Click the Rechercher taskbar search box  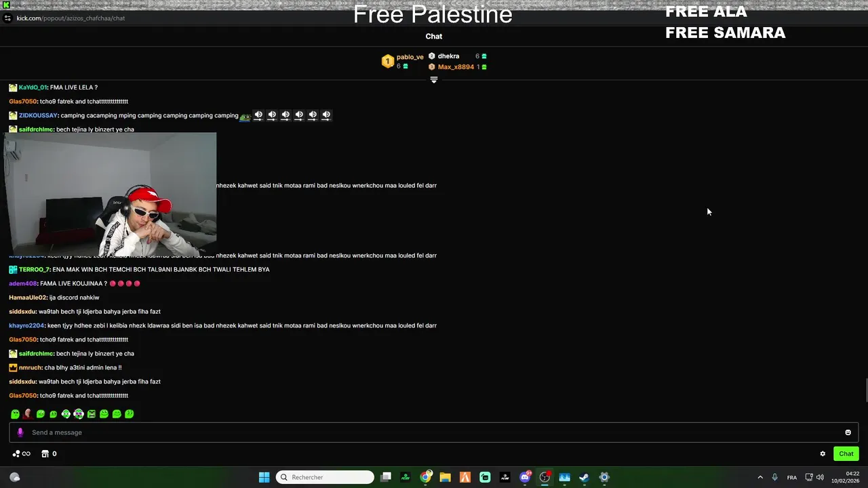point(325,477)
